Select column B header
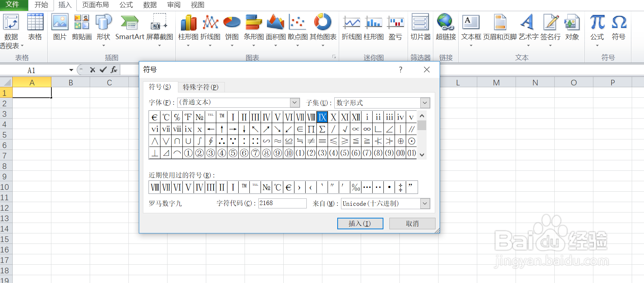644x283 pixels. 71,82
